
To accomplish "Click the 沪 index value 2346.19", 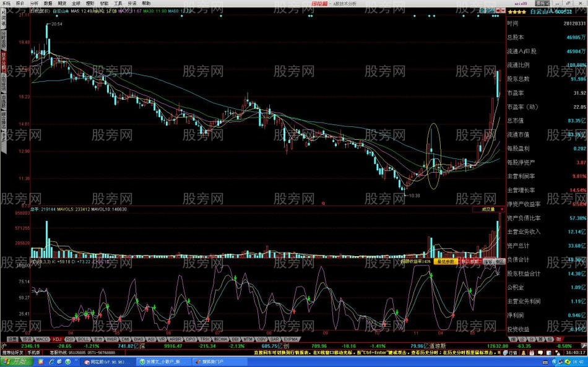I will tap(30, 346).
